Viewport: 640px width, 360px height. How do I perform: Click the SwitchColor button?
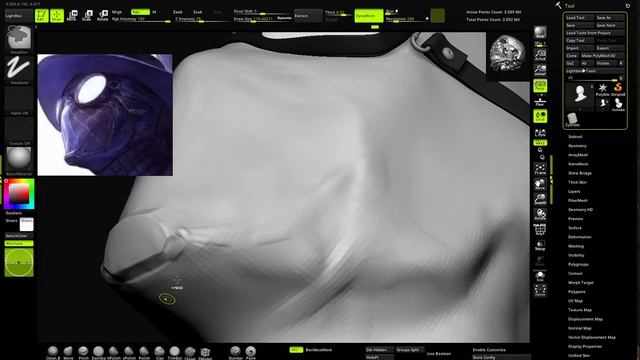coord(19,236)
